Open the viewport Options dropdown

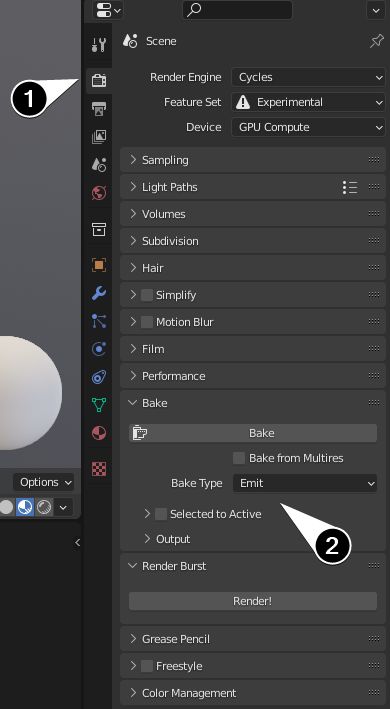[44, 482]
